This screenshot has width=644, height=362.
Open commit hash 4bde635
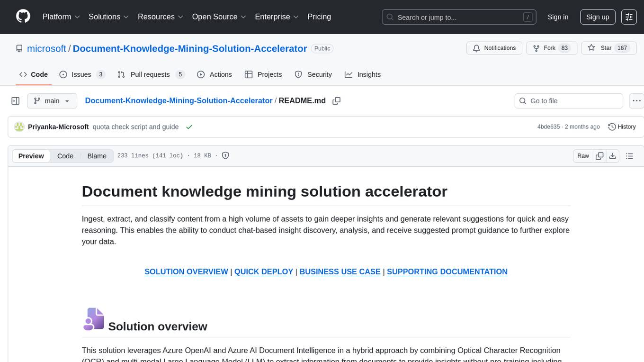(x=548, y=127)
